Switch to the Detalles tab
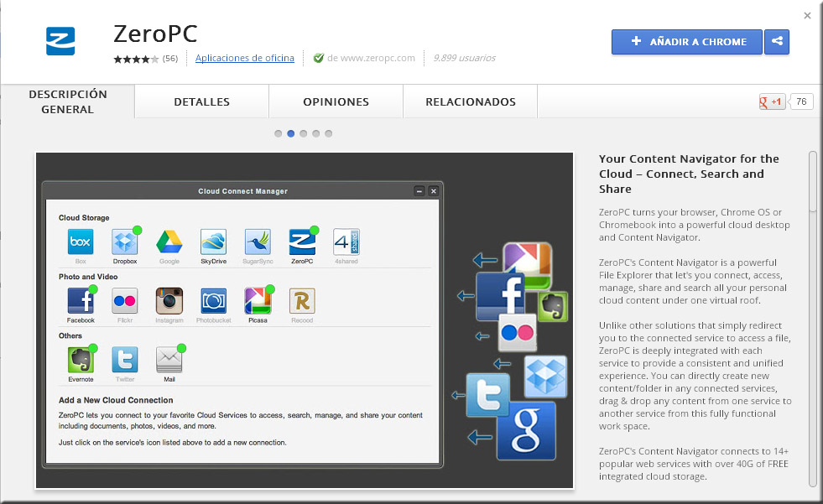 [x=201, y=101]
